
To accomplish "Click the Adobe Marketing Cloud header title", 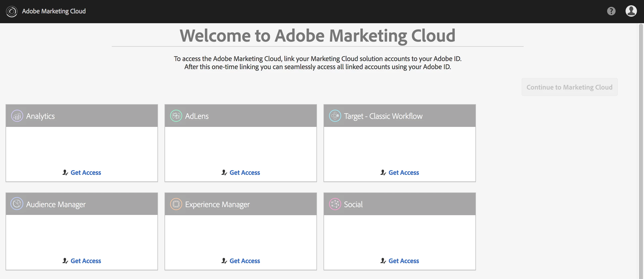I will point(54,11).
